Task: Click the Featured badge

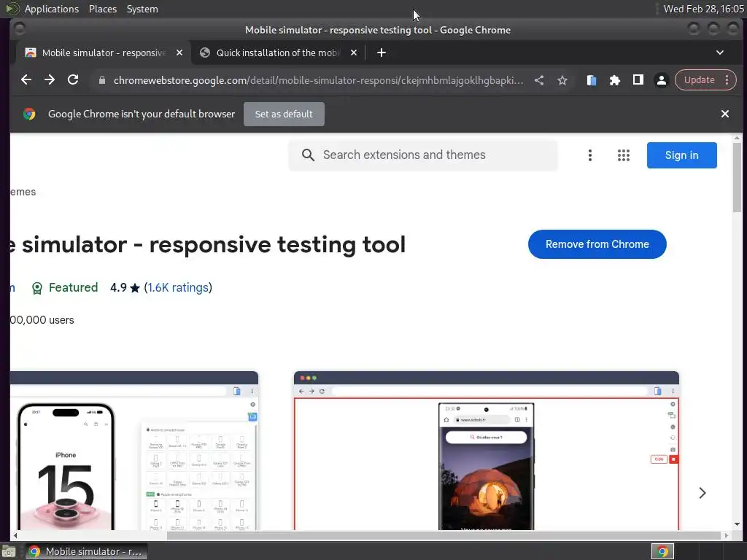Action: click(65, 287)
